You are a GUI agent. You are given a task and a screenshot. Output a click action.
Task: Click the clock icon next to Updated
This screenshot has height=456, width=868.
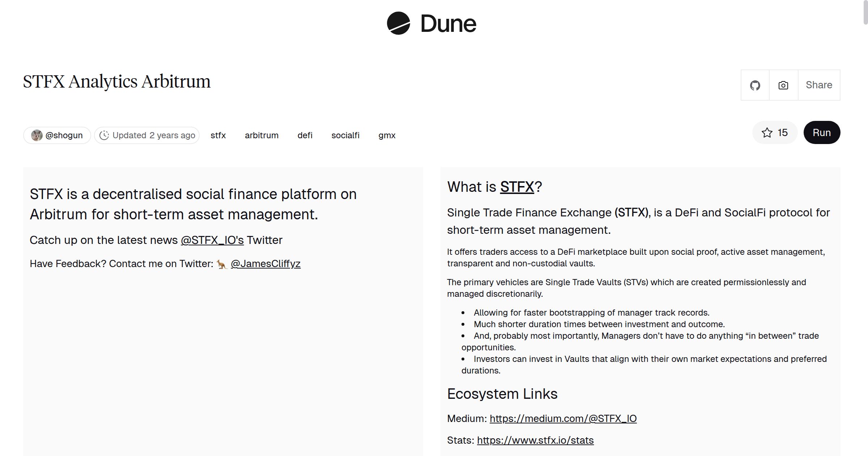[105, 135]
